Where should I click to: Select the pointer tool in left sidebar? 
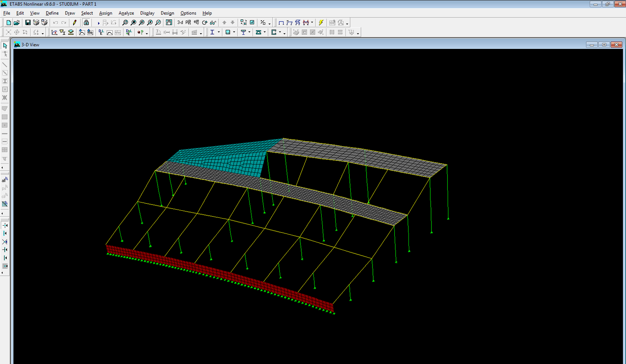click(5, 46)
